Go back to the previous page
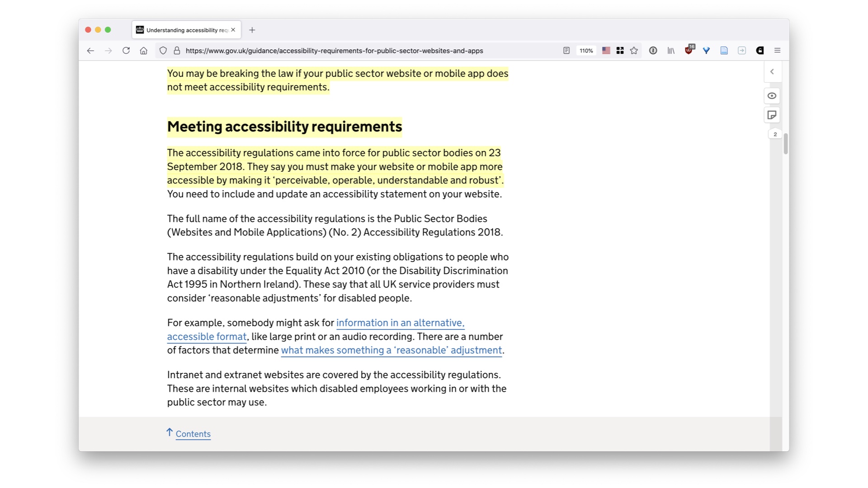 [x=90, y=51]
